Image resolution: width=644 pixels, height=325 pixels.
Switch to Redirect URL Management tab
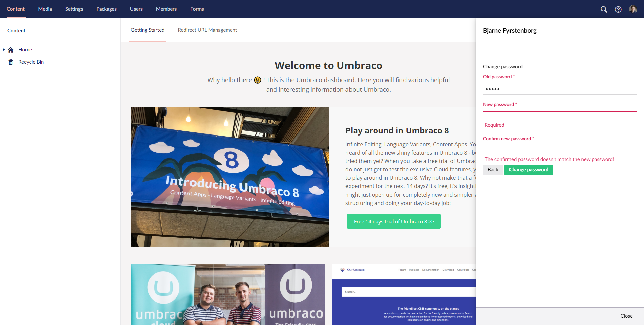(207, 30)
